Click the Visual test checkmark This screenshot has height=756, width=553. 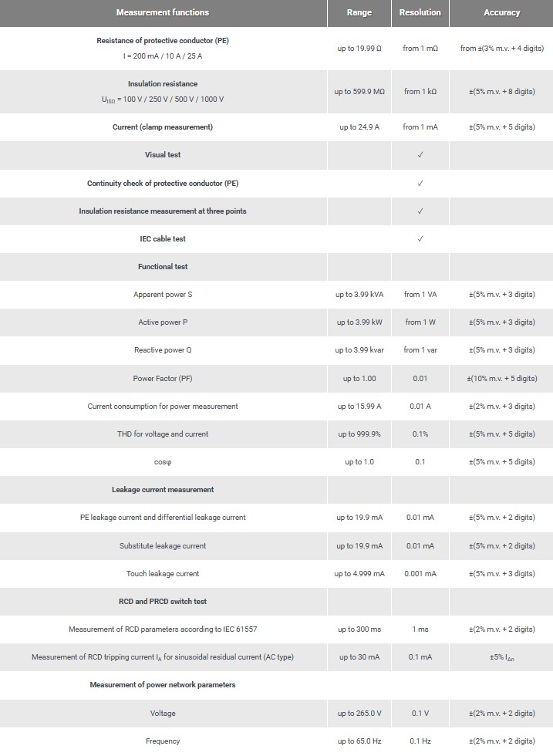tap(420, 155)
